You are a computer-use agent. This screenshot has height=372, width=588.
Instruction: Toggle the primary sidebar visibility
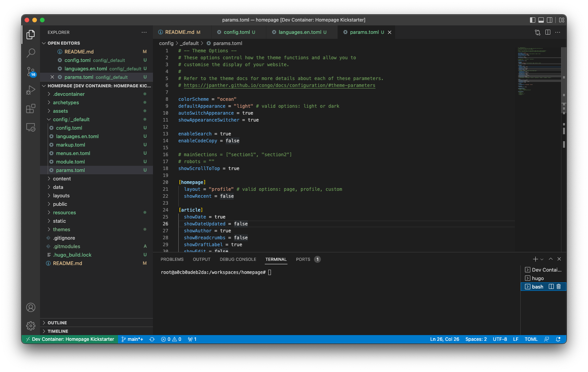point(532,20)
